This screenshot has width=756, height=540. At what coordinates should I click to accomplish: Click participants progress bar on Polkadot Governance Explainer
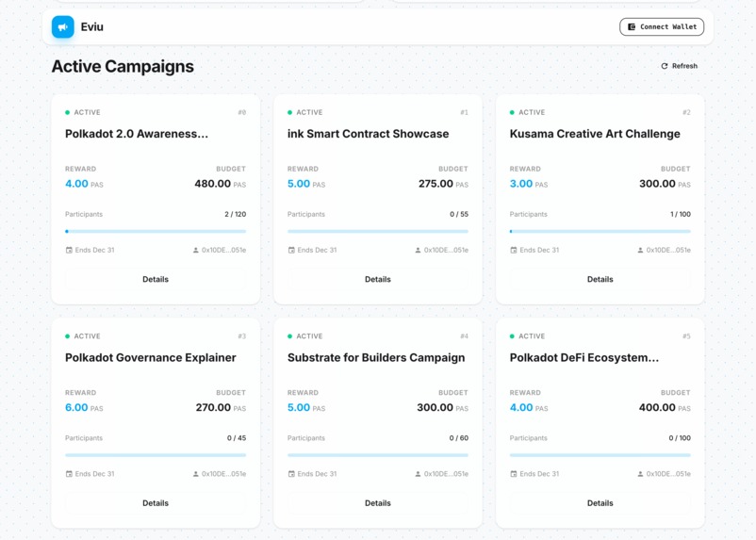pos(156,455)
